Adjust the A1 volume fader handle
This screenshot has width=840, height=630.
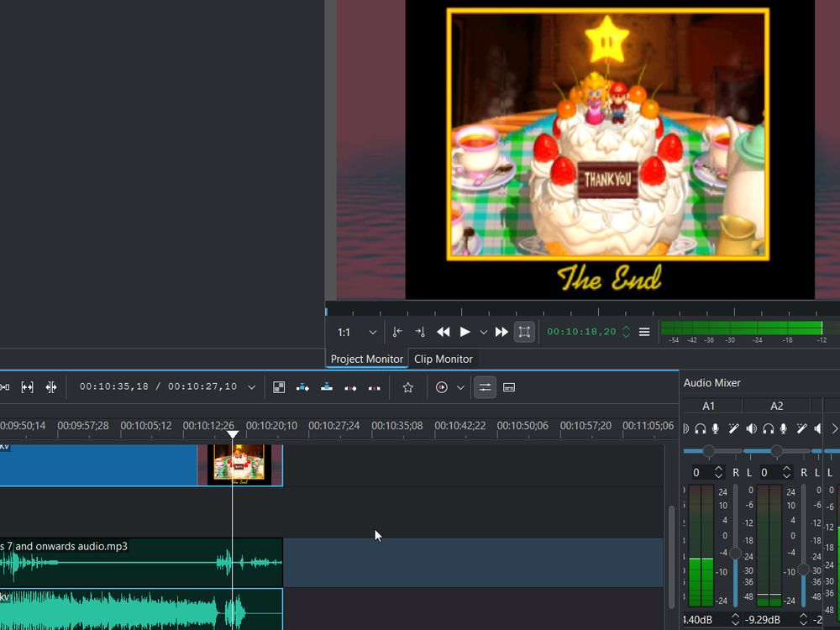(x=736, y=554)
